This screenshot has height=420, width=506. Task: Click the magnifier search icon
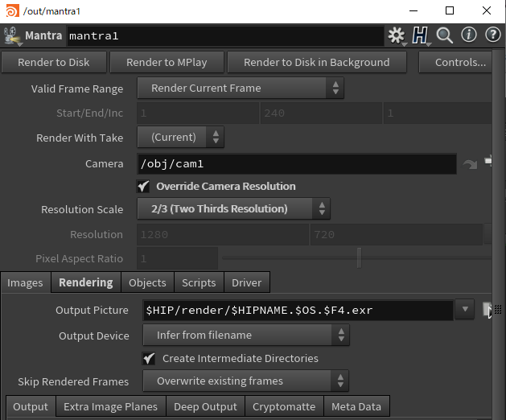click(445, 35)
